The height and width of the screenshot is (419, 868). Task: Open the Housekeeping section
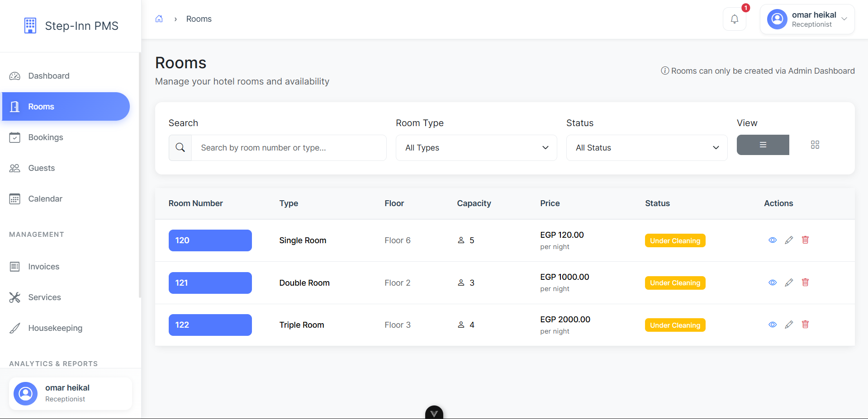[x=55, y=328]
